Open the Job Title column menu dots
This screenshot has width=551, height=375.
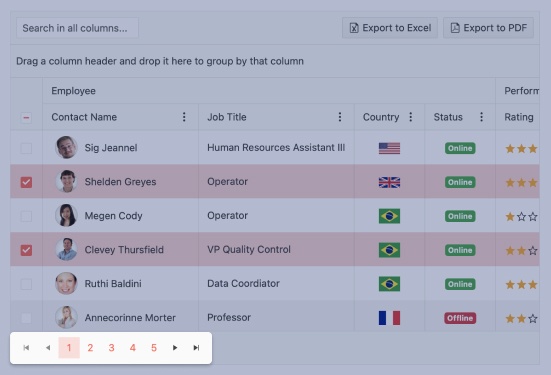tap(340, 117)
